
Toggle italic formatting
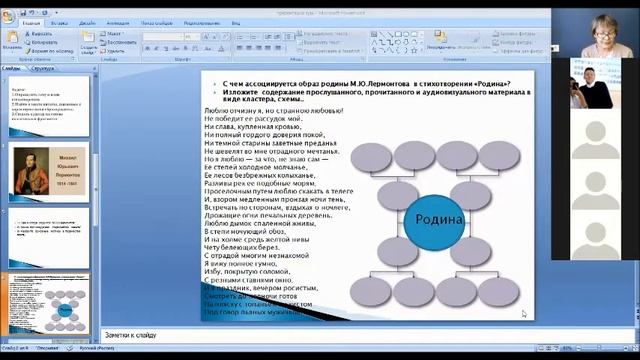click(x=156, y=49)
